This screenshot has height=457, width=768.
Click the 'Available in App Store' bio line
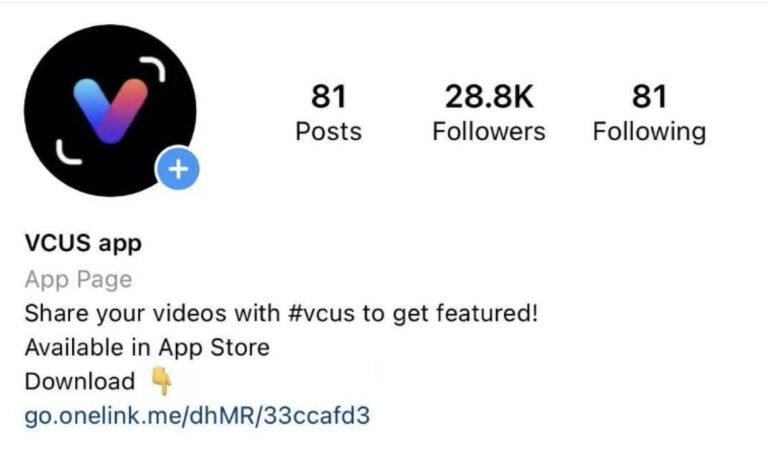tap(147, 348)
